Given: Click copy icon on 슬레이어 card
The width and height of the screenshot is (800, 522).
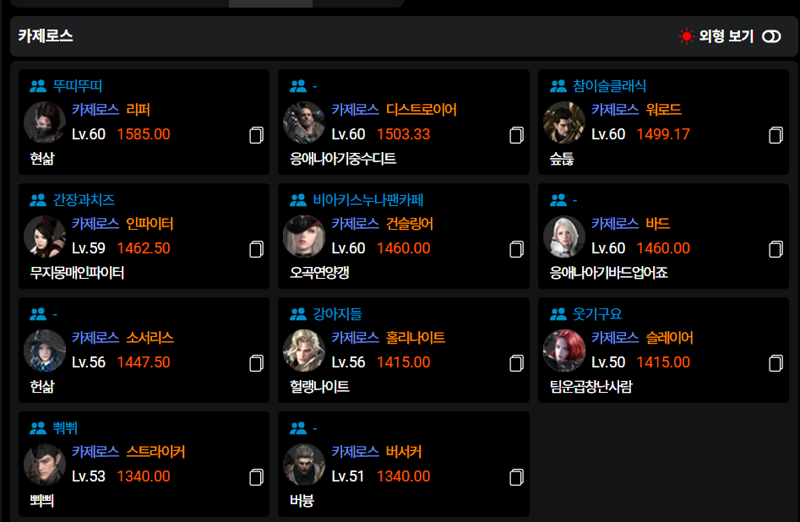Looking at the screenshot, I should 776,363.
